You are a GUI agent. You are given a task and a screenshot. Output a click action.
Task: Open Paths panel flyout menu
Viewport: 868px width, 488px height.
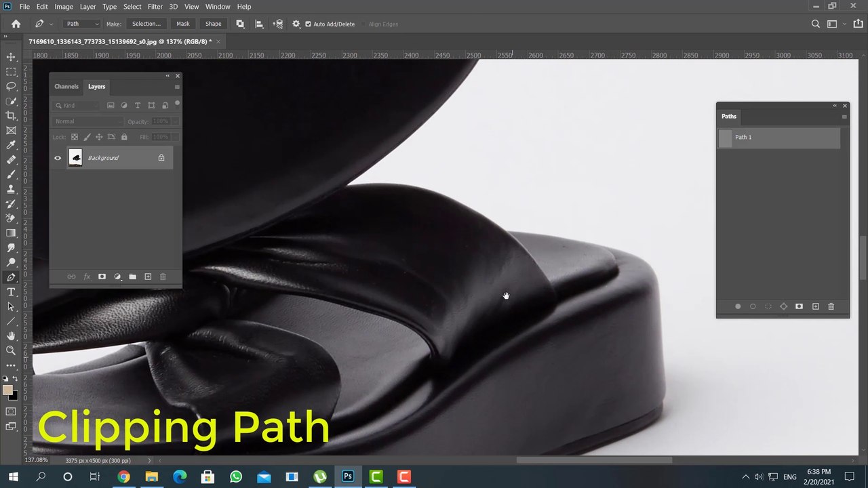tap(844, 117)
